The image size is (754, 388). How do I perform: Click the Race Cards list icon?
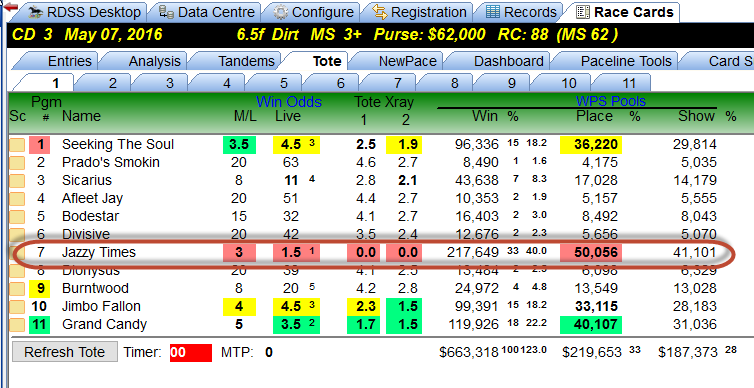[583, 12]
